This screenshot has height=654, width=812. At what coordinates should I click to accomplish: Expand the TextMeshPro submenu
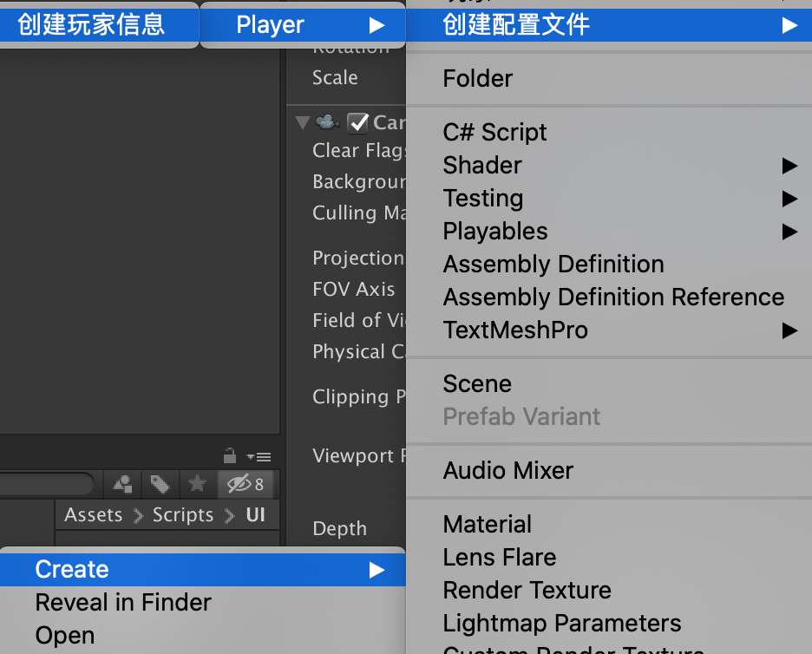pos(790,330)
